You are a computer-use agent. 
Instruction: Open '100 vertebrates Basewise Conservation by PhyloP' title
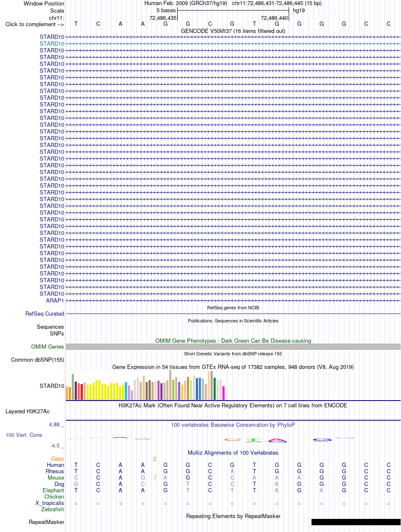point(233,425)
